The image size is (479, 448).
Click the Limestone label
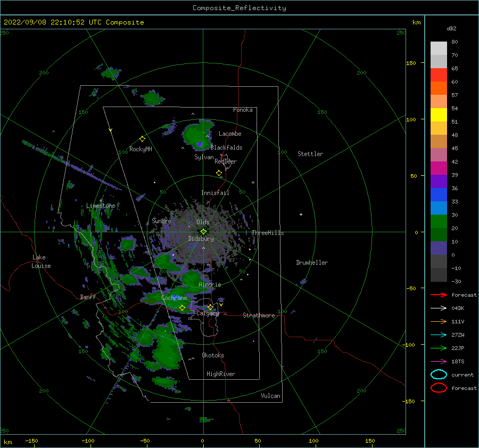click(101, 206)
